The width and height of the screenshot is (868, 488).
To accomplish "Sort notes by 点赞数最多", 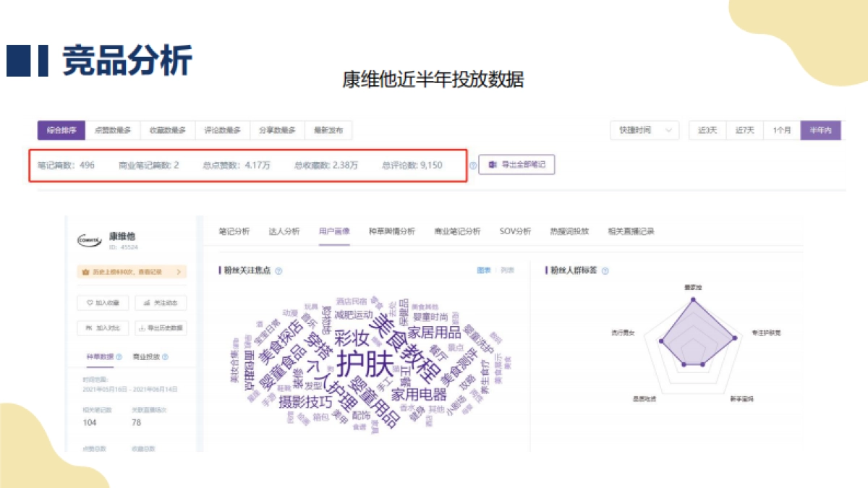I will tap(113, 130).
